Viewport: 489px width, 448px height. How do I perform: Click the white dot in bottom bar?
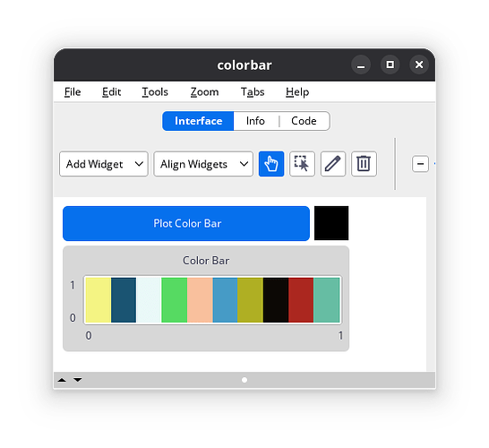click(244, 380)
